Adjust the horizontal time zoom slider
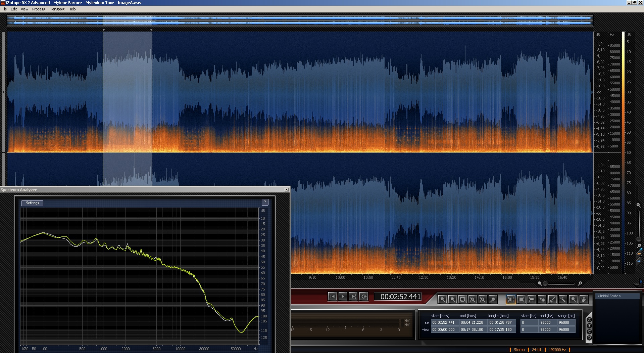This screenshot has height=353, width=644. (545, 284)
